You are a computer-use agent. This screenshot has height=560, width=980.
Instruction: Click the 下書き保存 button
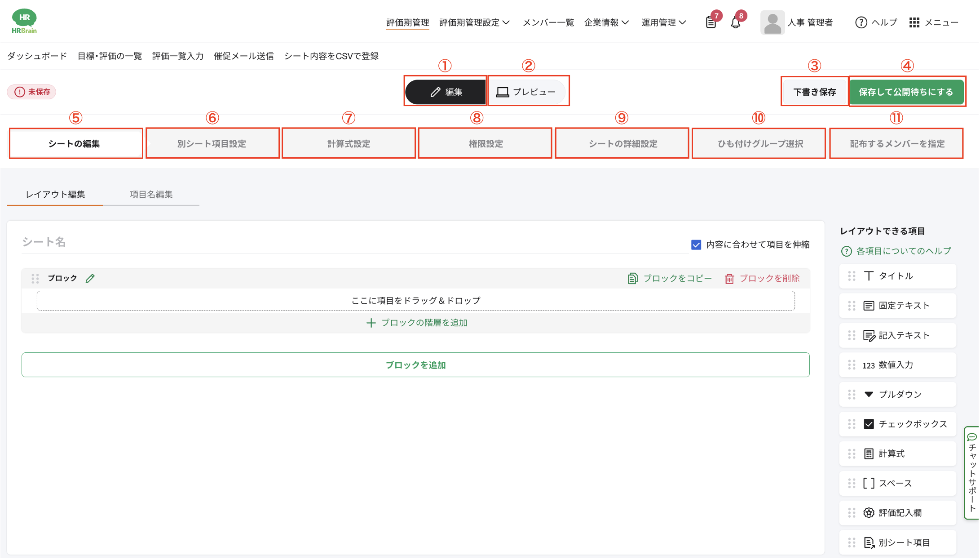(814, 92)
